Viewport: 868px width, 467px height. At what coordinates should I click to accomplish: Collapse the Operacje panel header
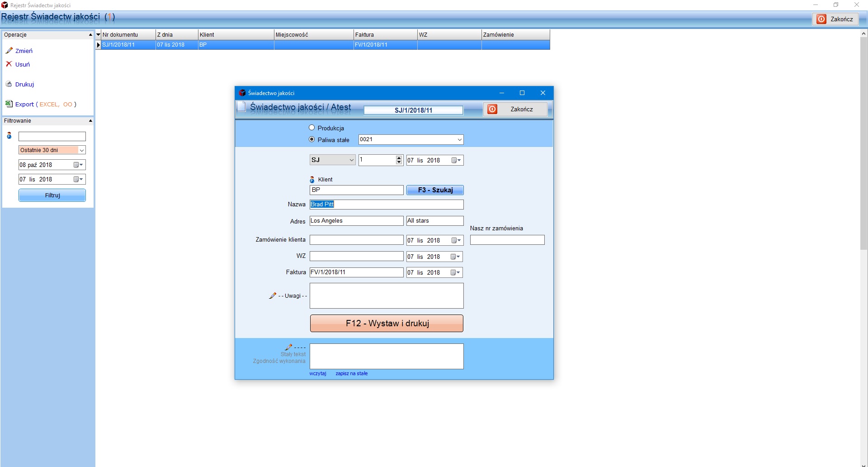[x=90, y=35]
